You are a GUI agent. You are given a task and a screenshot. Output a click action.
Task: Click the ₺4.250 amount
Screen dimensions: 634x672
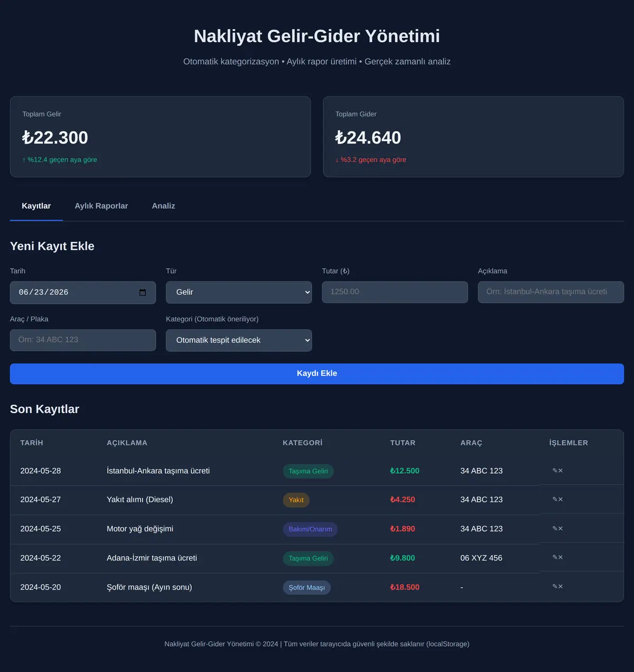[403, 499]
